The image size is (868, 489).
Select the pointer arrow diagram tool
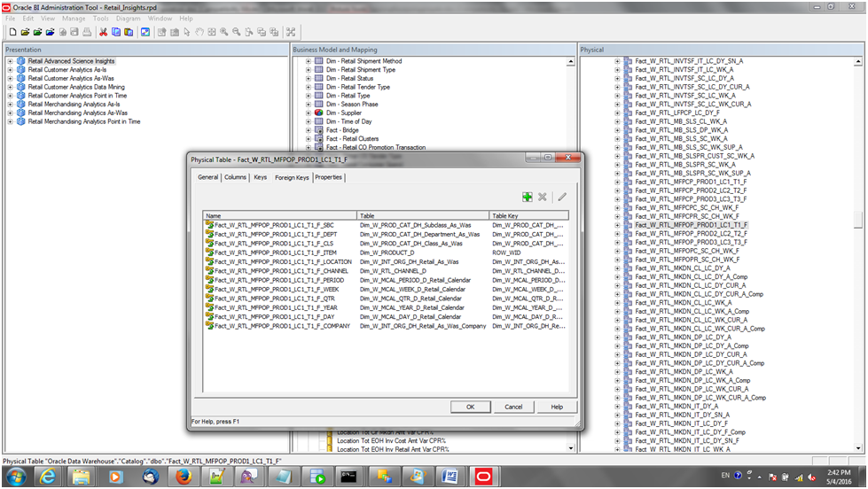pyautogui.click(x=187, y=32)
